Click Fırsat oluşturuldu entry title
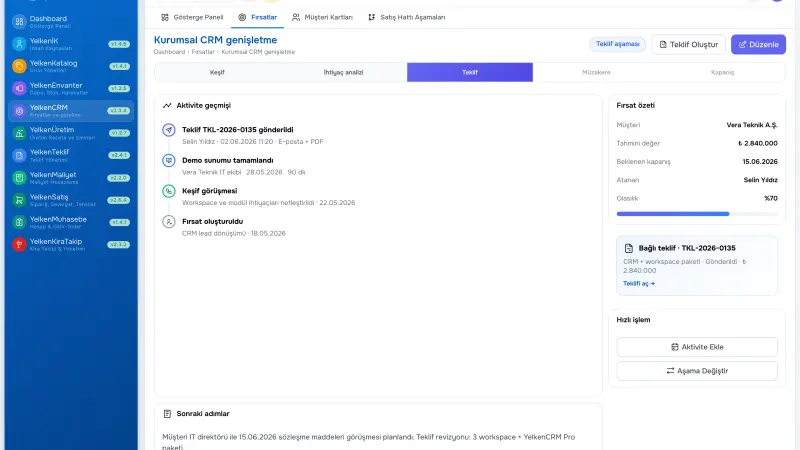 [212, 222]
